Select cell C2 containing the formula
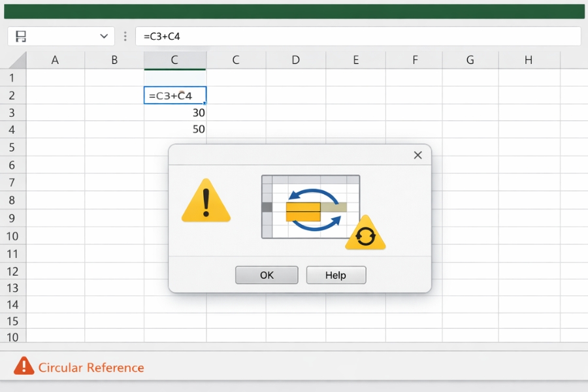The width and height of the screenshot is (588, 392). click(x=174, y=95)
